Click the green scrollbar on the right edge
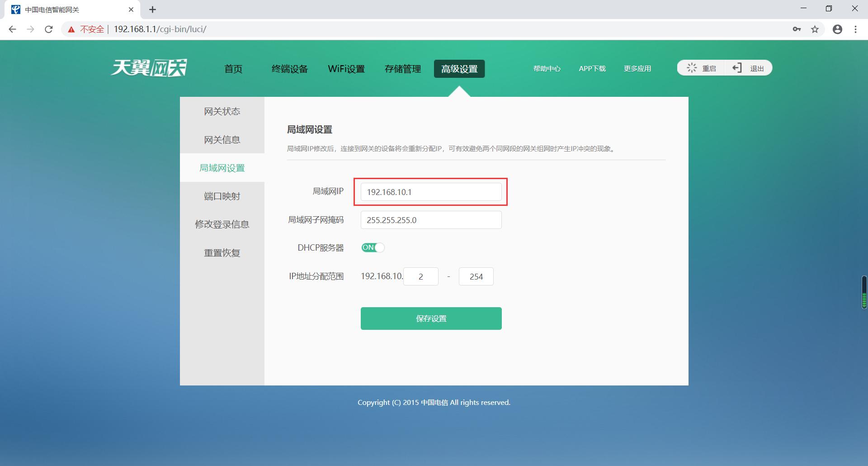 [864, 292]
